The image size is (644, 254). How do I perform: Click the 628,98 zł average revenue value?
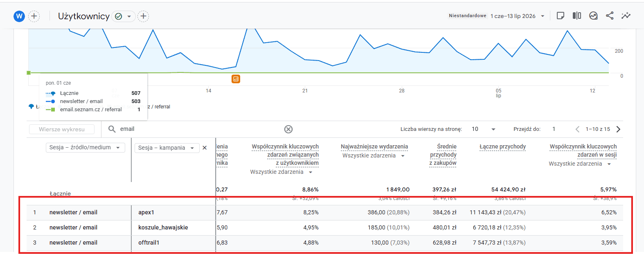[444, 243]
